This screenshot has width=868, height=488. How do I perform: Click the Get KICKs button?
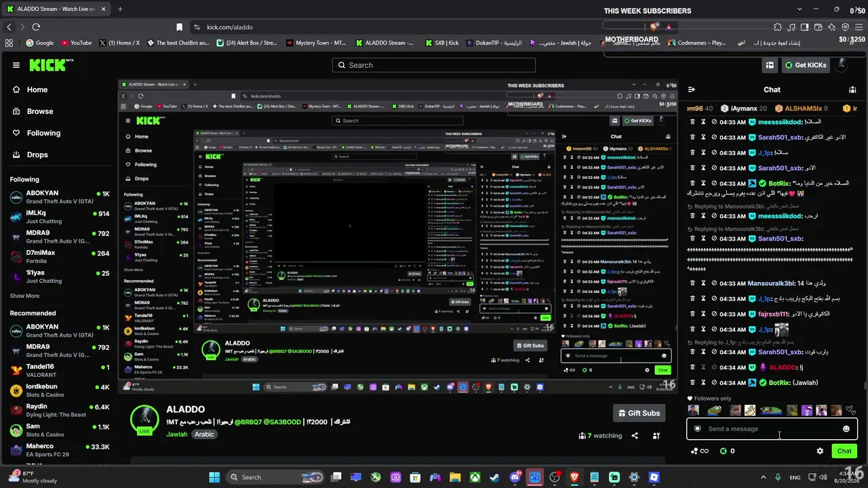coord(805,65)
